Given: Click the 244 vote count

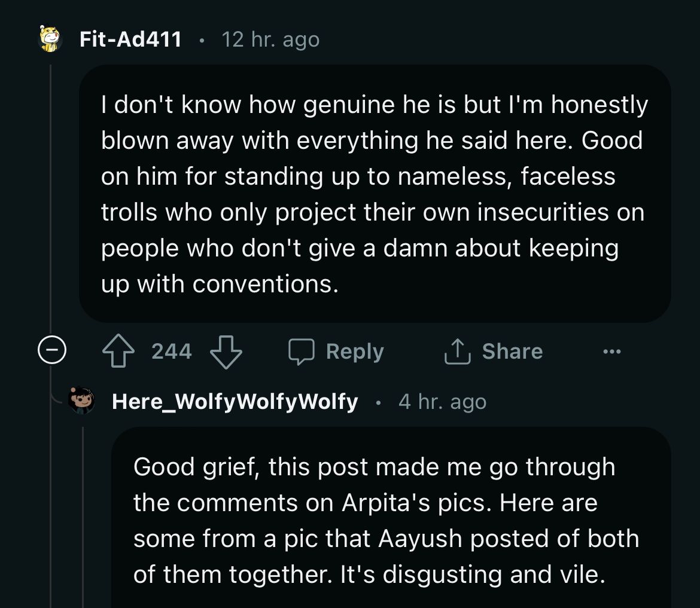Looking at the screenshot, I should (172, 352).
